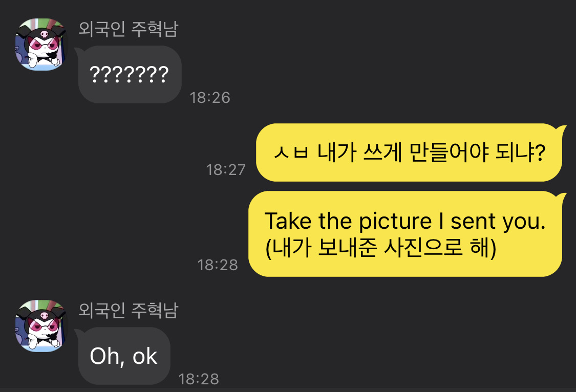Click the Korean line (내가 보내준 사진으로 해)
576x392 pixels.
tap(381, 250)
